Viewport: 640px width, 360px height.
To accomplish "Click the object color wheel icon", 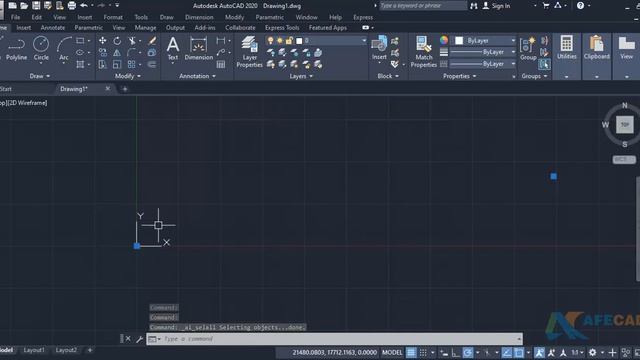I will [444, 40].
